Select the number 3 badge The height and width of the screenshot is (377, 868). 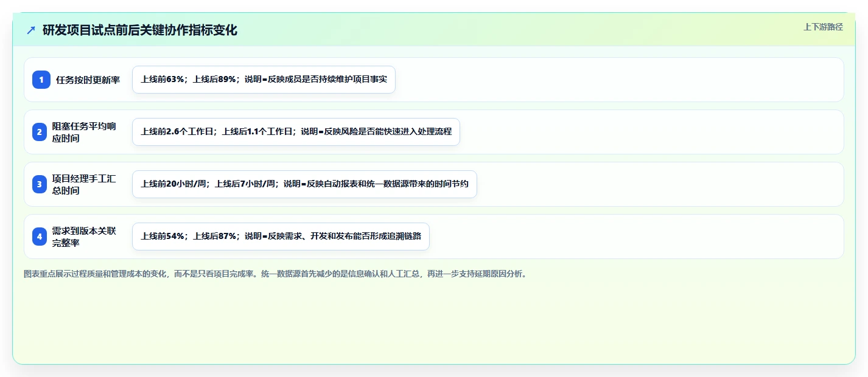(x=40, y=184)
